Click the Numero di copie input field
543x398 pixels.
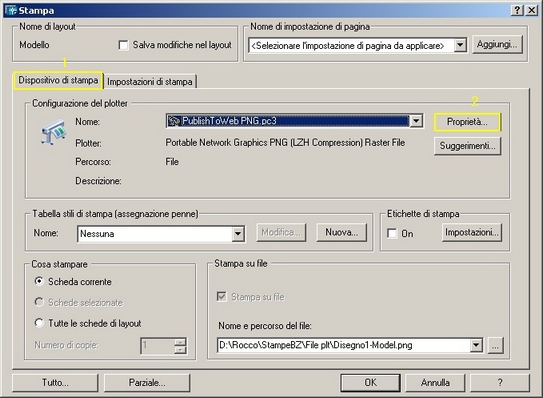158,346
